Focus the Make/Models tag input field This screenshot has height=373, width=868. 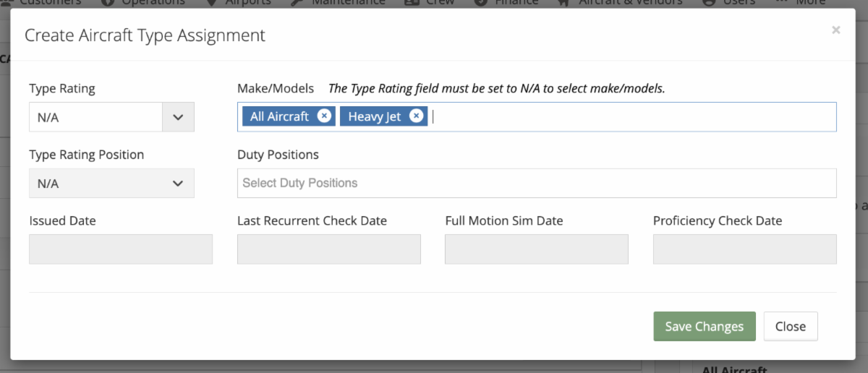pyautogui.click(x=537, y=116)
